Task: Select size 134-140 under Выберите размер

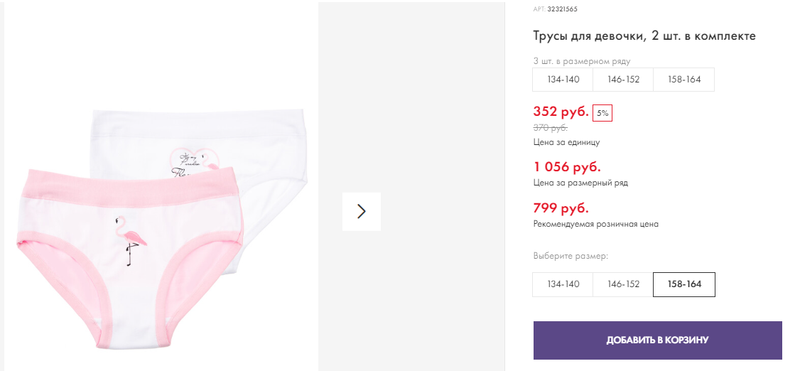Action: 563,284
